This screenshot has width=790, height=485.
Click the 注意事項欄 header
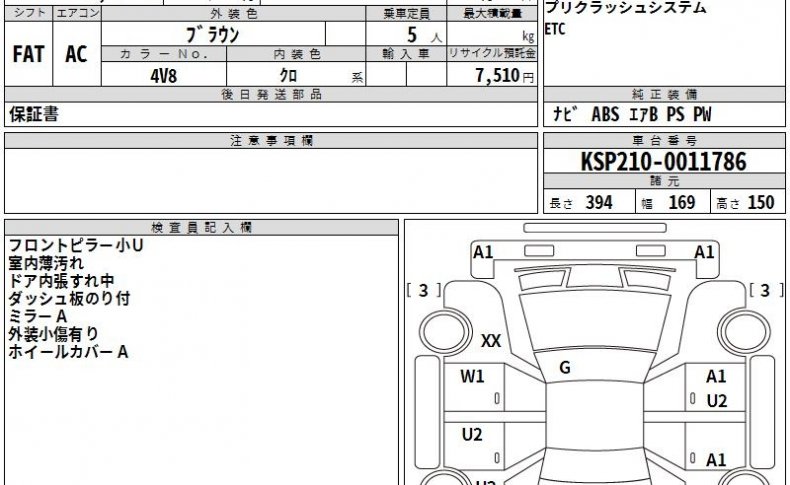tap(271, 141)
